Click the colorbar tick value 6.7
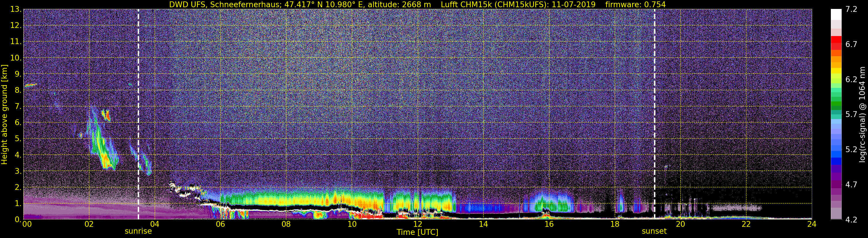The width and height of the screenshot is (868, 238). [851, 44]
